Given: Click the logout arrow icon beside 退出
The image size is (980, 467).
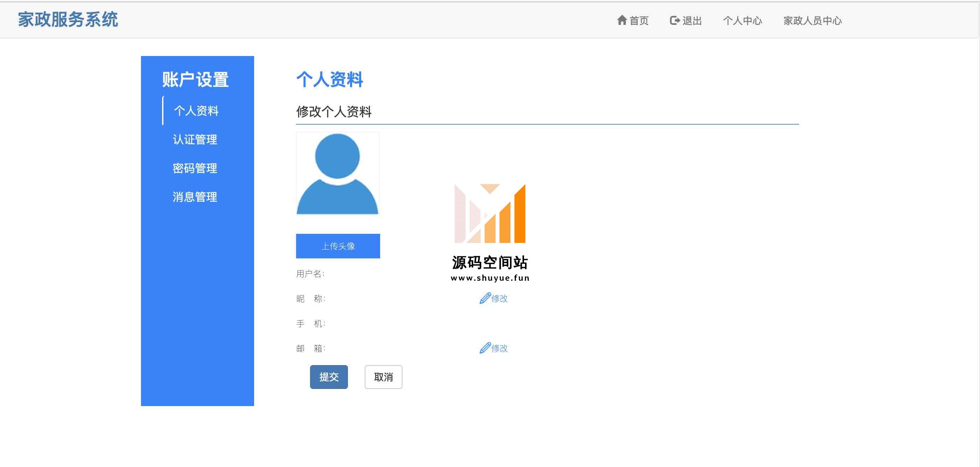Looking at the screenshot, I should pyautogui.click(x=674, y=20).
